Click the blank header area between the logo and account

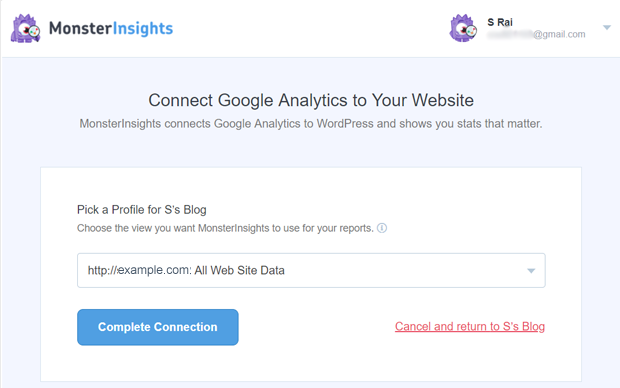(x=310, y=28)
